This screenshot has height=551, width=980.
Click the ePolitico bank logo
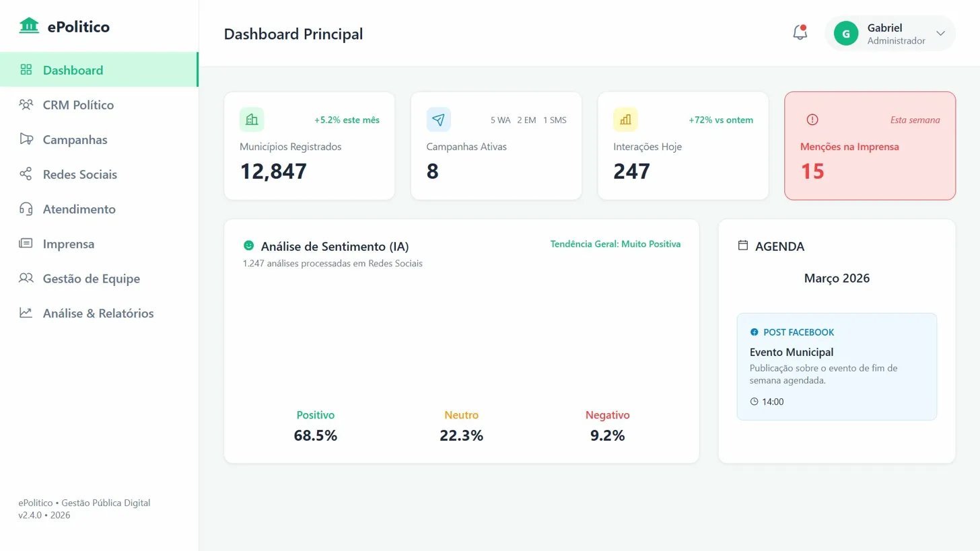(28, 25)
